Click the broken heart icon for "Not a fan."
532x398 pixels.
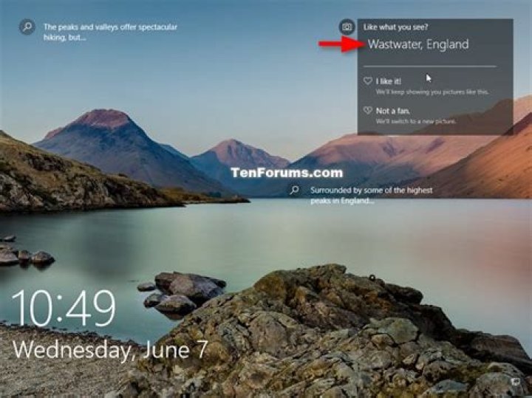368,111
